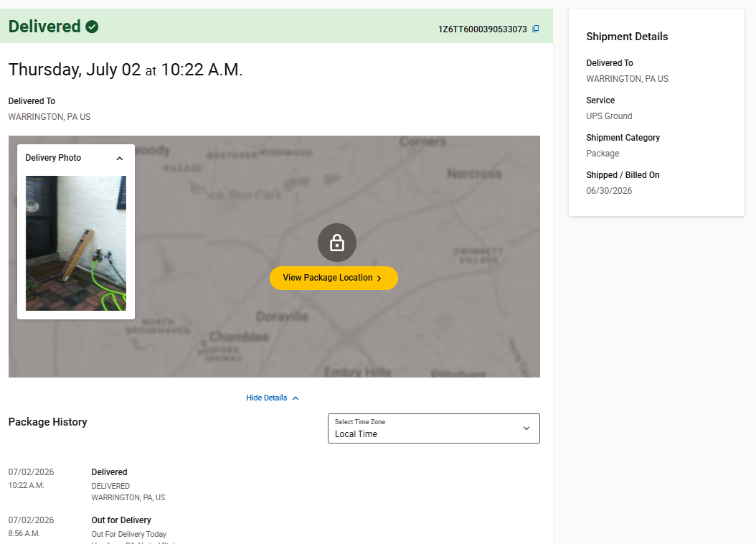This screenshot has width=756, height=544.
Task: Click the Delivered status heading
Action: point(44,27)
